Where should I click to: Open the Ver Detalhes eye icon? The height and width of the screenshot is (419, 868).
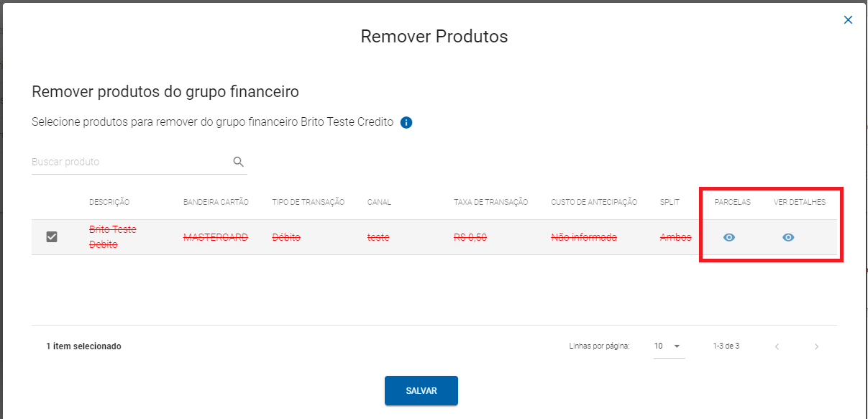(x=788, y=237)
